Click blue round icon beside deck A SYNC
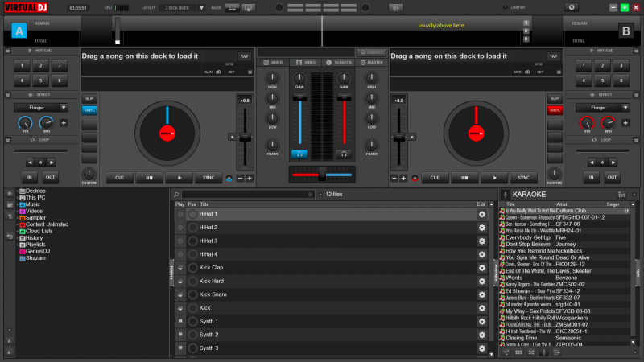This screenshot has height=362, width=644. coord(229,178)
